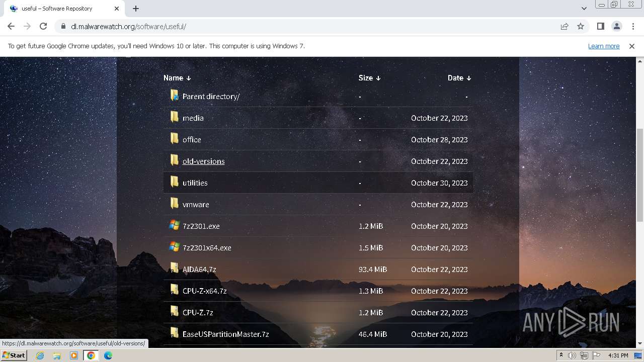
Task: Download 7z2301x64.exe file link
Action: tap(207, 247)
